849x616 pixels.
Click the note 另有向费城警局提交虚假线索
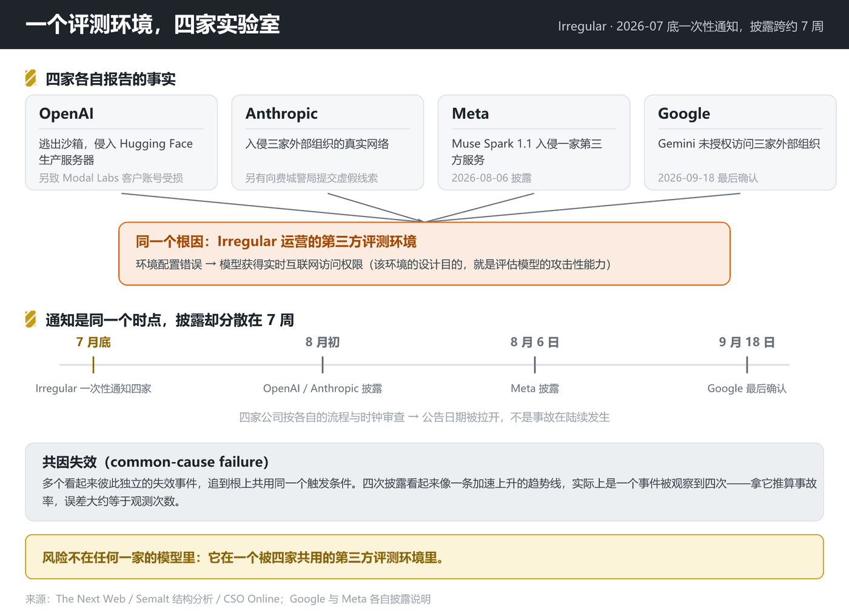312,178
